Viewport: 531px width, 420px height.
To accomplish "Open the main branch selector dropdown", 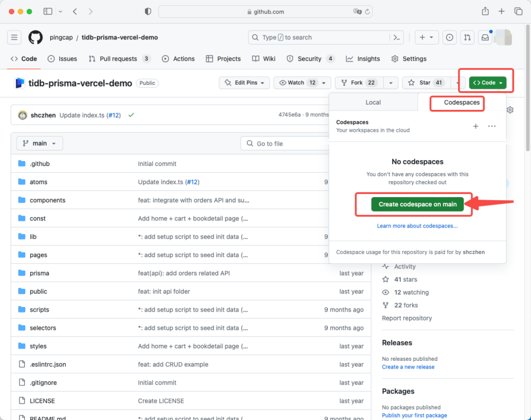I will point(39,143).
